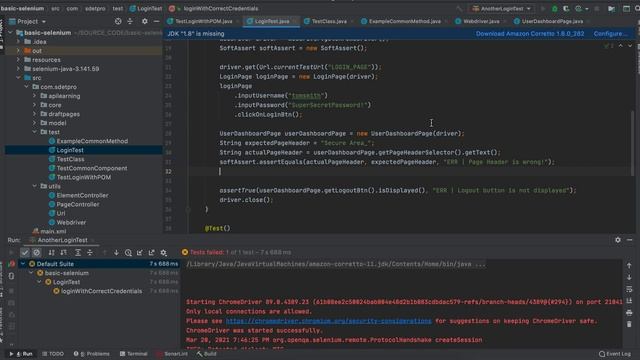
Task: Open Run tool window settings gear
Action: tap(618, 240)
